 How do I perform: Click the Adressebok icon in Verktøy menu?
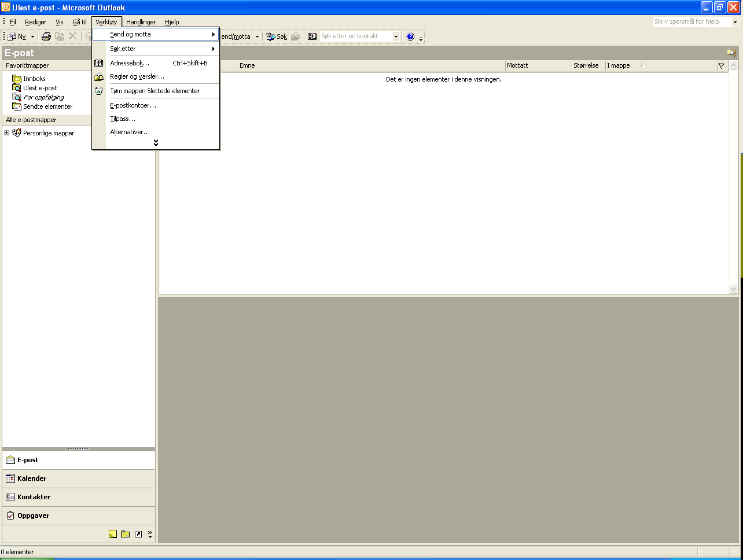[x=99, y=63]
